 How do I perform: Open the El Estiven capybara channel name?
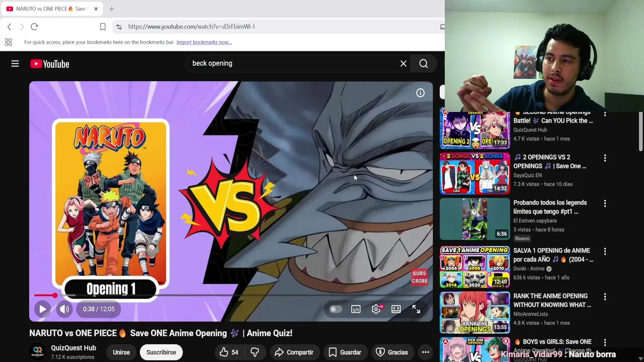(535, 221)
